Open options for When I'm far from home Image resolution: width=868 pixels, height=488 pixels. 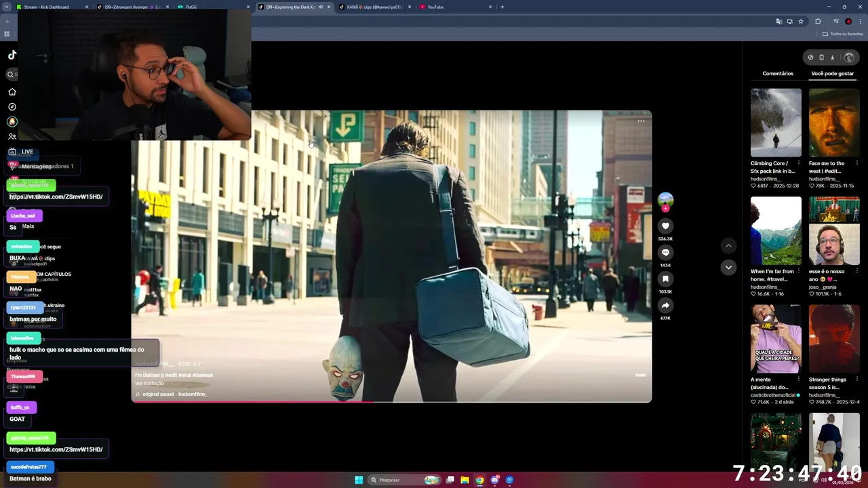click(x=798, y=271)
